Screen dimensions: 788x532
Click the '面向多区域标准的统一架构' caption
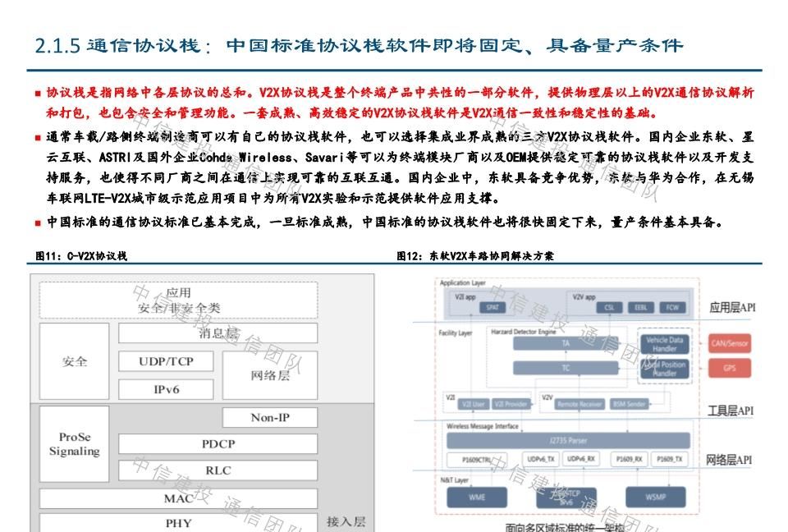565,527
